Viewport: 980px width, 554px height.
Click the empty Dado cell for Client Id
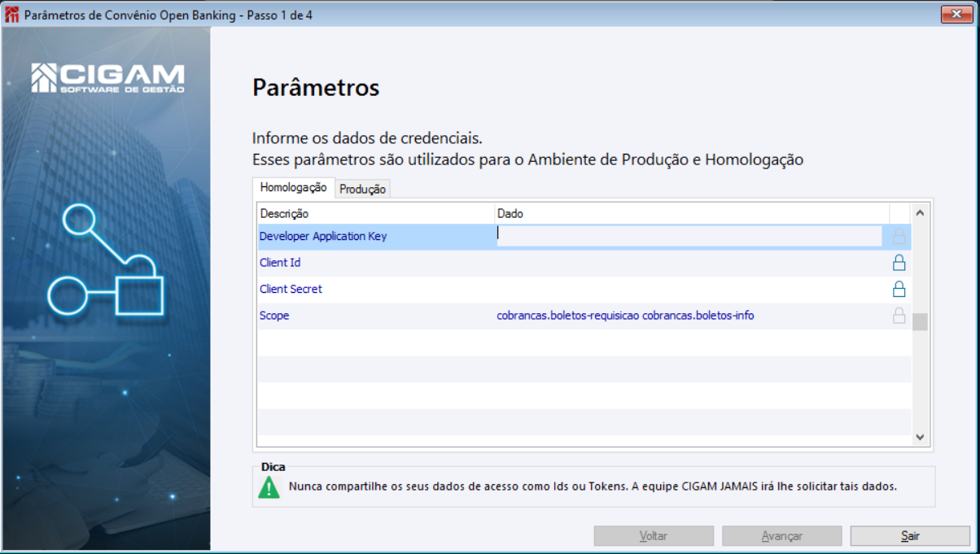[692, 263]
